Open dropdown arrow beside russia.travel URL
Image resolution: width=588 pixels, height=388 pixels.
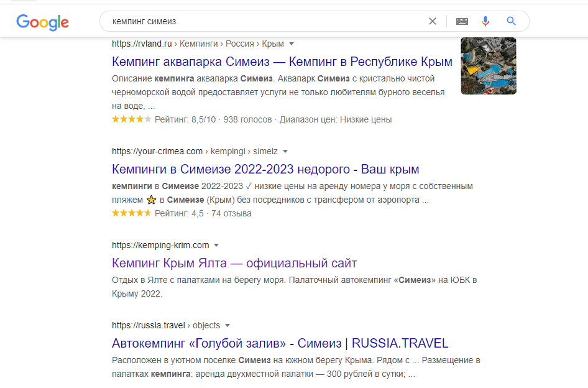227,325
